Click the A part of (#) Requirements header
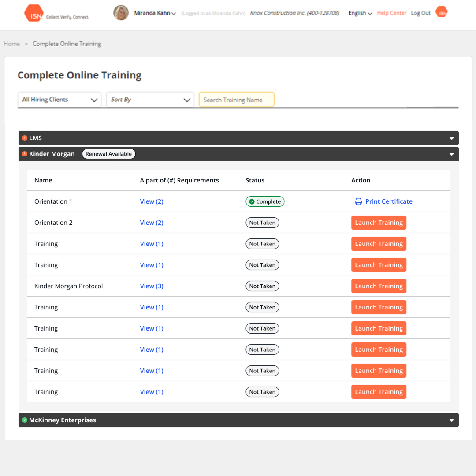The image size is (476, 476). click(179, 180)
